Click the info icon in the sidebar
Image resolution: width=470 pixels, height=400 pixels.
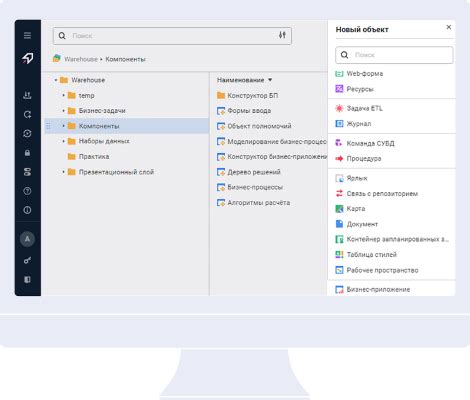pyautogui.click(x=27, y=210)
